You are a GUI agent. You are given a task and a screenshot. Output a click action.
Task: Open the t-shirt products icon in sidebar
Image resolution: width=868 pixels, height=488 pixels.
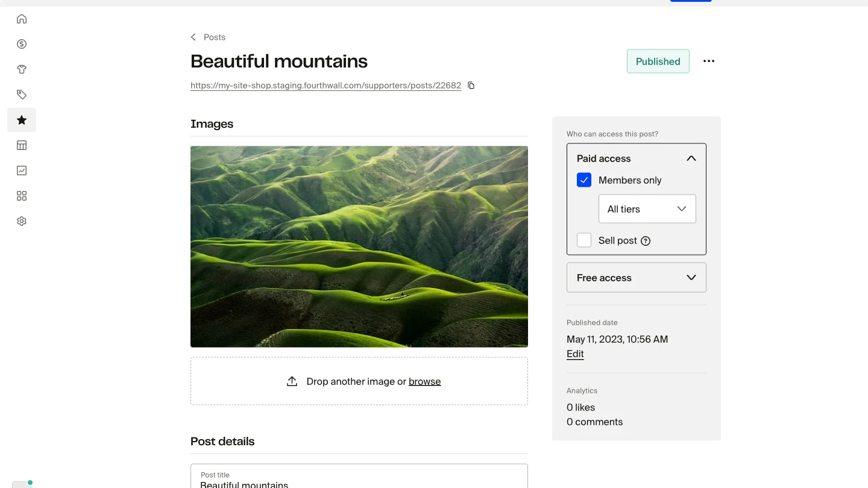pyautogui.click(x=22, y=69)
